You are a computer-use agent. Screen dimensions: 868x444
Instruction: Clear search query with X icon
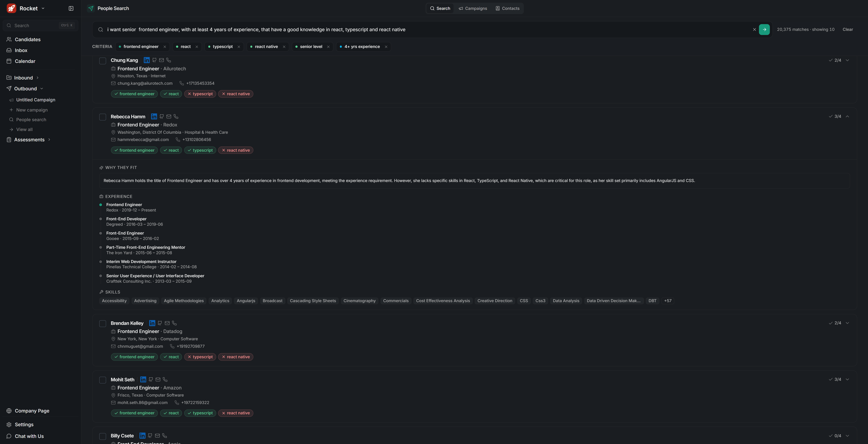pyautogui.click(x=755, y=30)
